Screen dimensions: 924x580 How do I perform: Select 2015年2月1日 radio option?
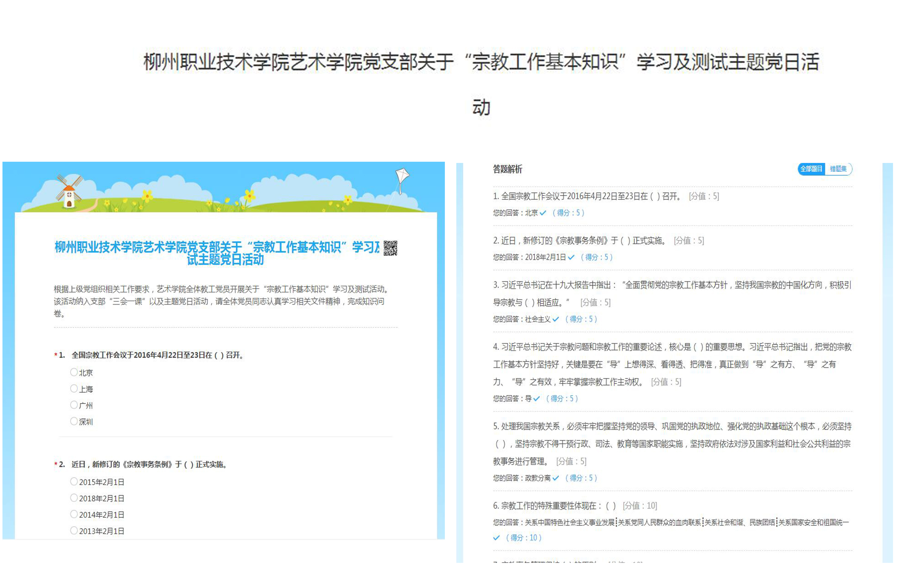click(x=74, y=482)
